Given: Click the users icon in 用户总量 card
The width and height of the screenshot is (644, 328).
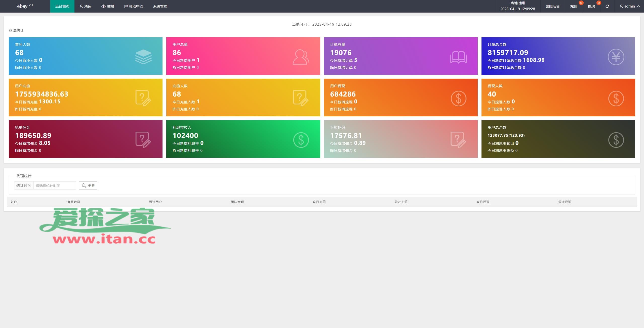Looking at the screenshot, I should tap(301, 57).
